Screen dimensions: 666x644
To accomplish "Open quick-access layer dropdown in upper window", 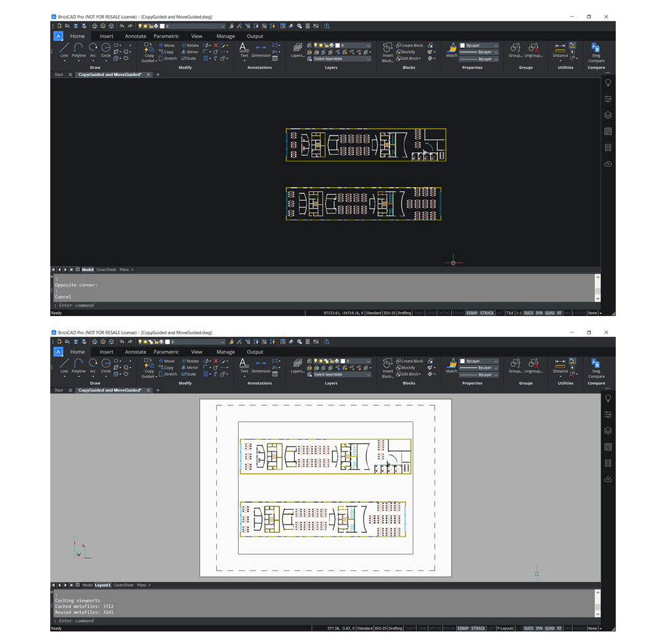I will pos(222,26).
